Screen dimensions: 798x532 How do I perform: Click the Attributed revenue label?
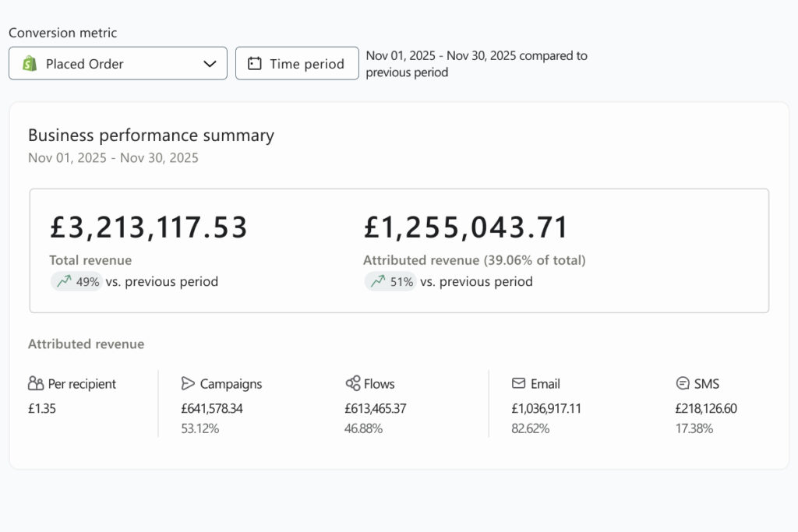point(86,344)
